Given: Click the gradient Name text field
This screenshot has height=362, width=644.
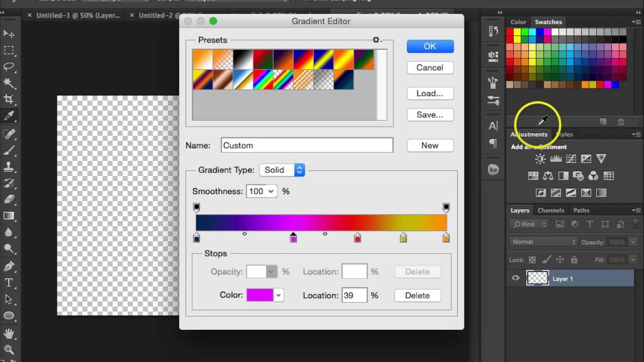Looking at the screenshot, I should pyautogui.click(x=307, y=145).
